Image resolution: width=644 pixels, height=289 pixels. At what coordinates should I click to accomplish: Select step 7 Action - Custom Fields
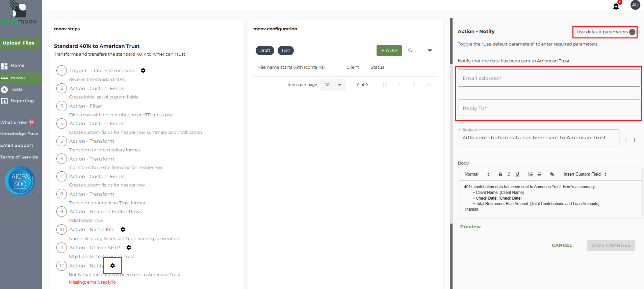97,176
